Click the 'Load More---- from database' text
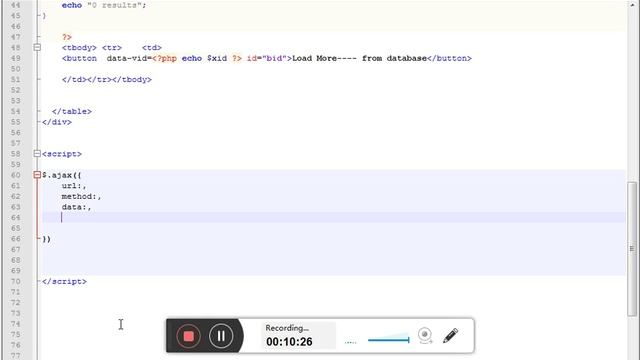This screenshot has width=640, height=360. (360, 58)
